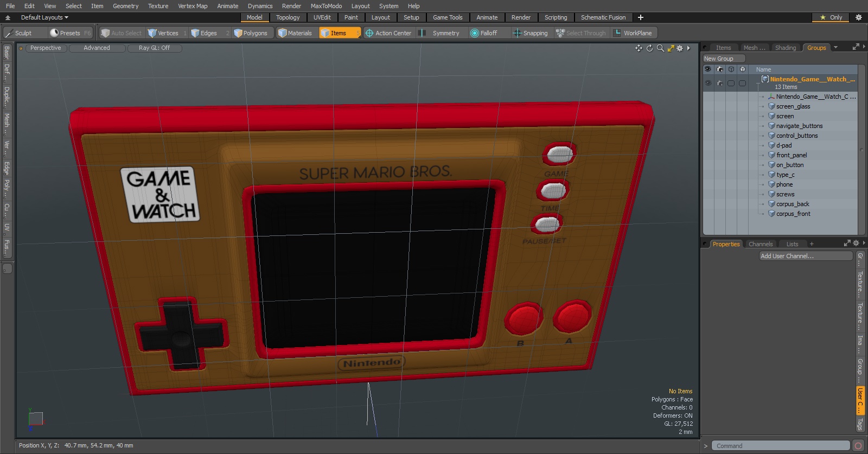Open the Mesh panel tab
This screenshot has width=868, height=454.
[x=754, y=48]
